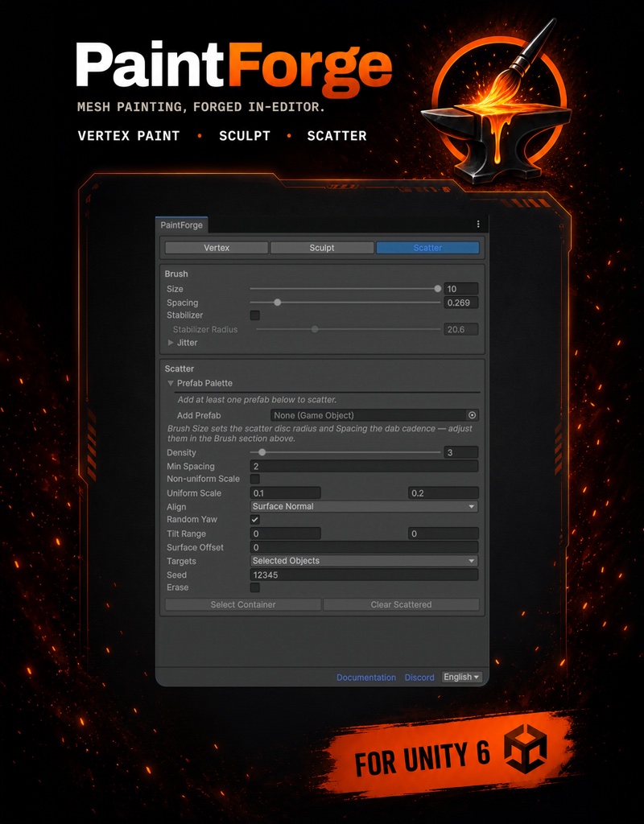644x824 pixels.
Task: Open the English language dropdown
Action: pyautogui.click(x=461, y=677)
